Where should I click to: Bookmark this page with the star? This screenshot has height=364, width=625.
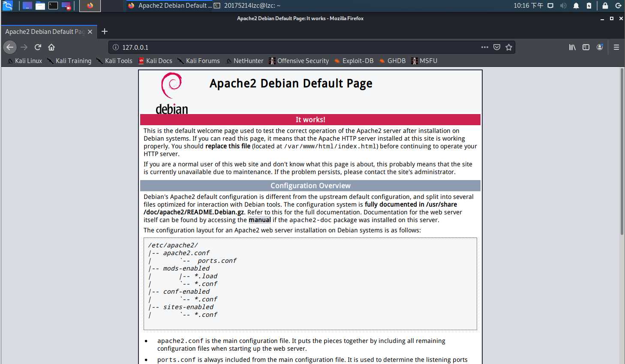(509, 47)
